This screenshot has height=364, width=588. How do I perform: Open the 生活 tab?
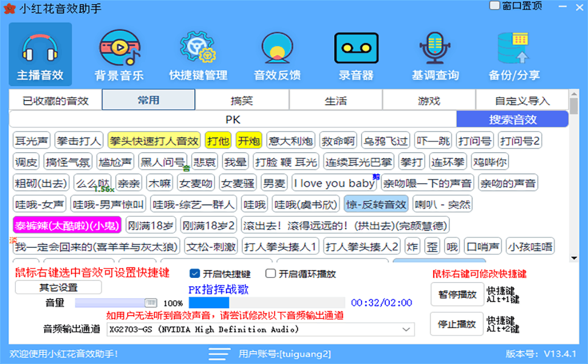pyautogui.click(x=336, y=101)
